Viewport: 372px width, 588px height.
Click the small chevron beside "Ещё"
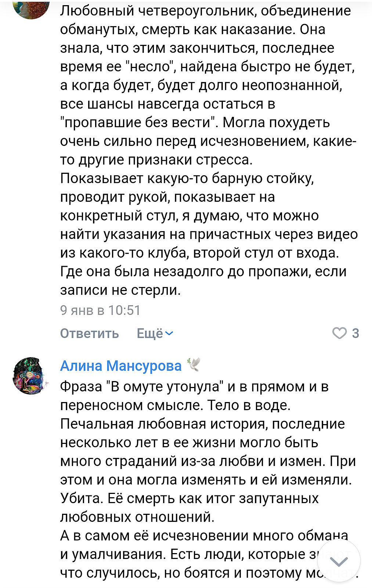tap(169, 333)
